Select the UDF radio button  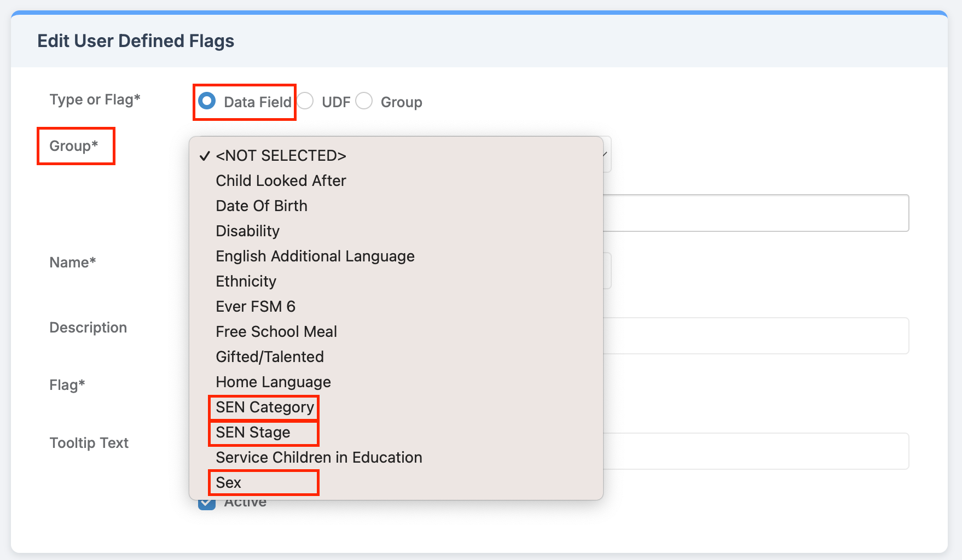tap(305, 101)
